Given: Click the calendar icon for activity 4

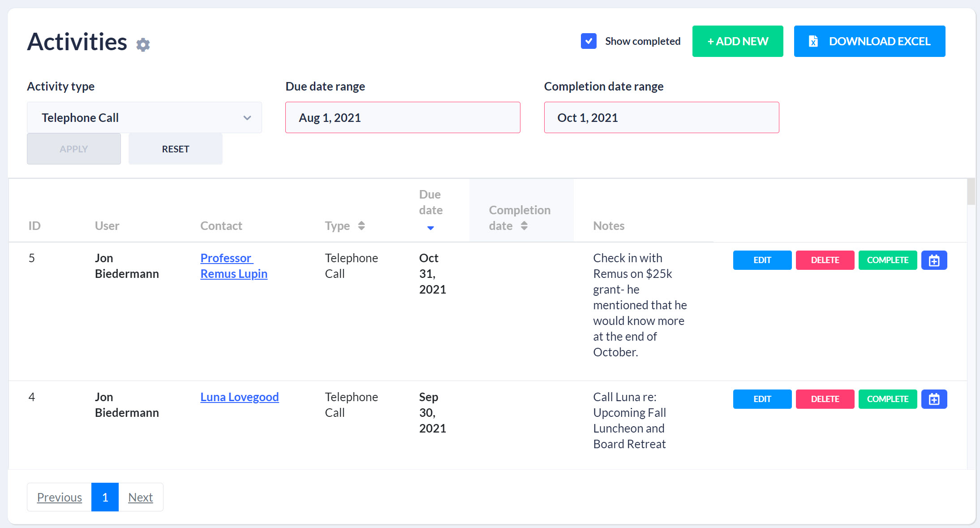Looking at the screenshot, I should 934,398.
